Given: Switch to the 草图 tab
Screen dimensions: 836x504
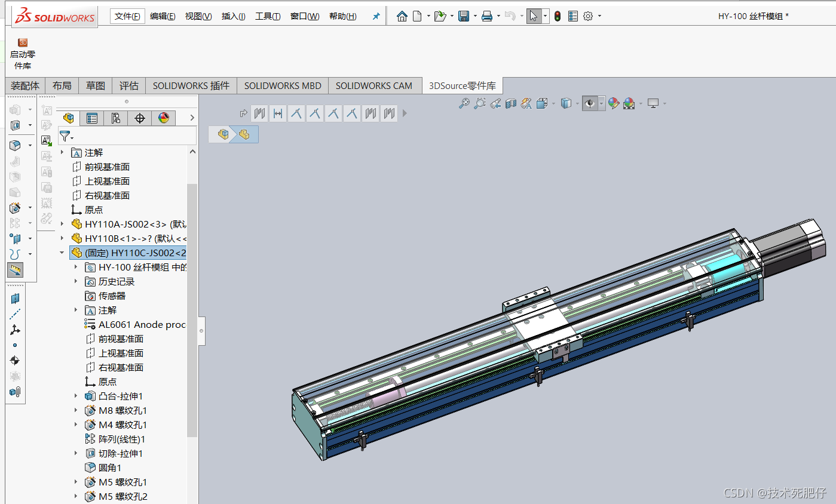Looking at the screenshot, I should tap(96, 86).
